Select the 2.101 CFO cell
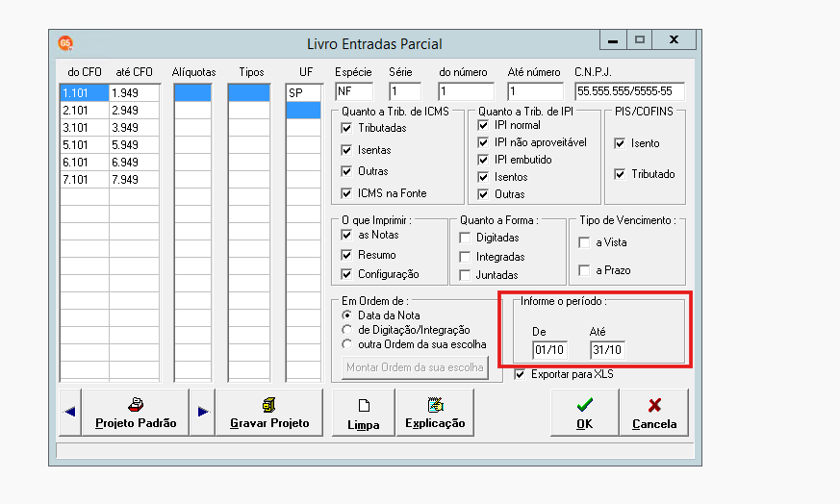Viewport: 840px width, 504px height. tap(85, 111)
